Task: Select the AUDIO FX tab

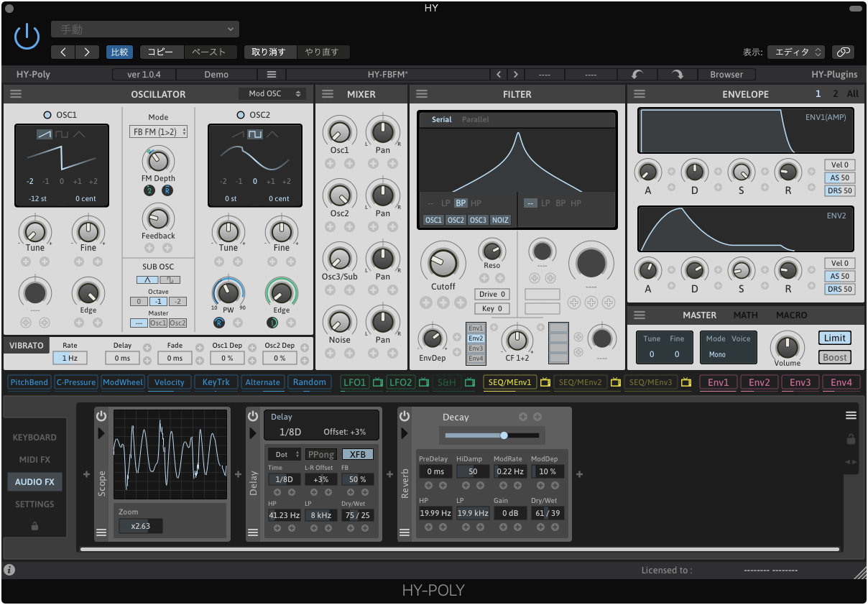Action: (x=34, y=482)
